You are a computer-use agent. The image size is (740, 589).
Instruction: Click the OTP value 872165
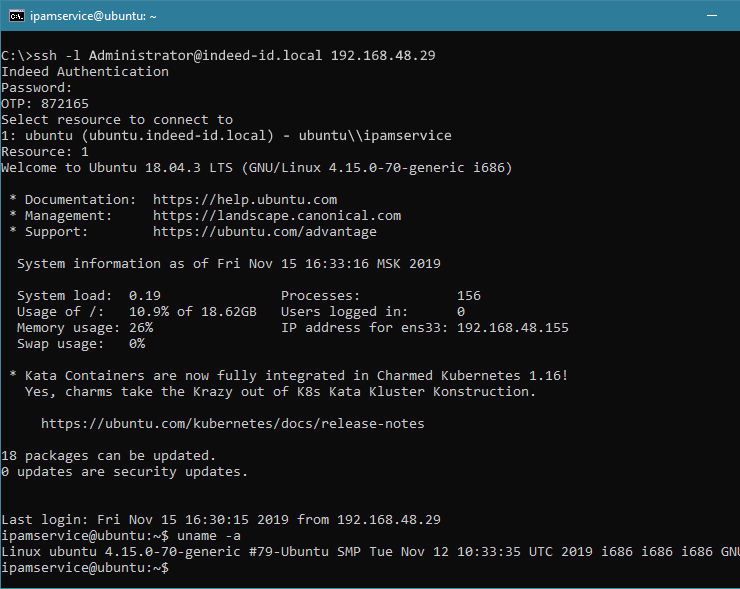coord(65,104)
